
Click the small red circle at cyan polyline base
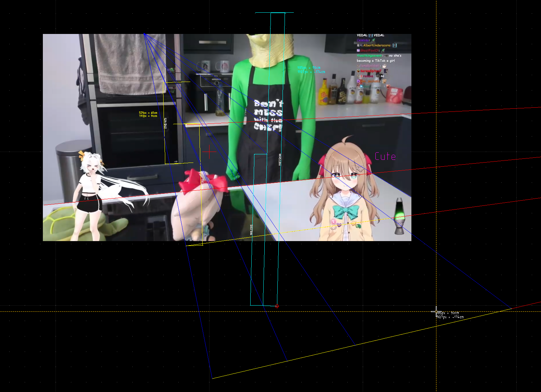click(x=277, y=306)
